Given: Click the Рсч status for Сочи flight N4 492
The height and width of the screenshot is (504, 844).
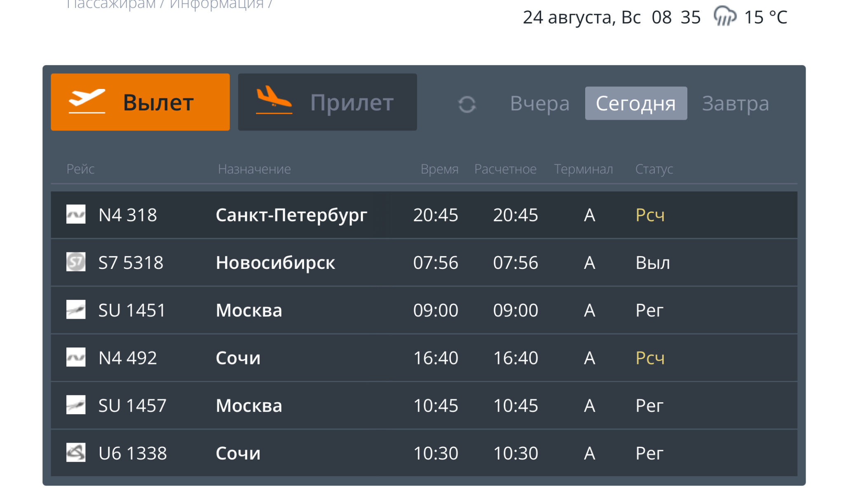Looking at the screenshot, I should coord(650,358).
